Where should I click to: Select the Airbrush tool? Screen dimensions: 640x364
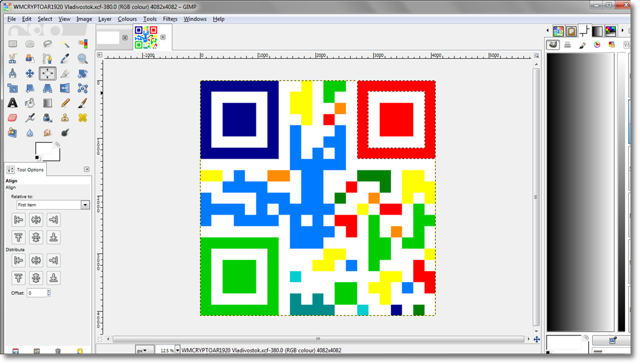(x=30, y=118)
